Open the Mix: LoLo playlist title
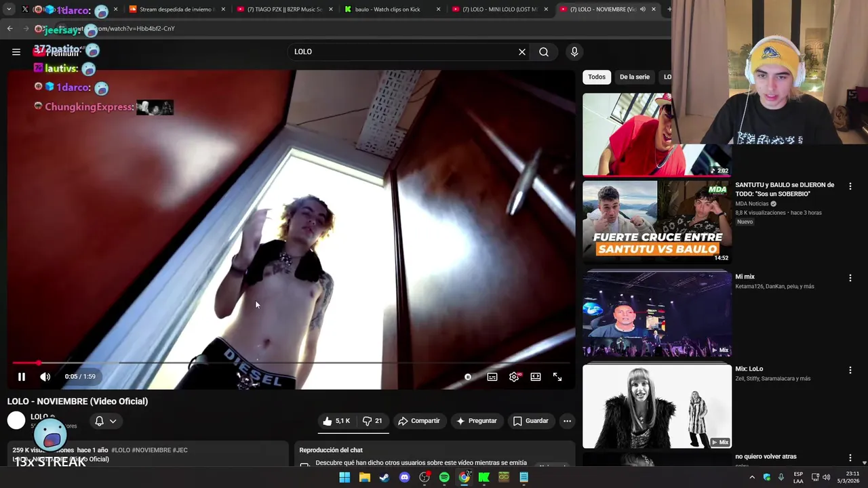 pyautogui.click(x=749, y=369)
